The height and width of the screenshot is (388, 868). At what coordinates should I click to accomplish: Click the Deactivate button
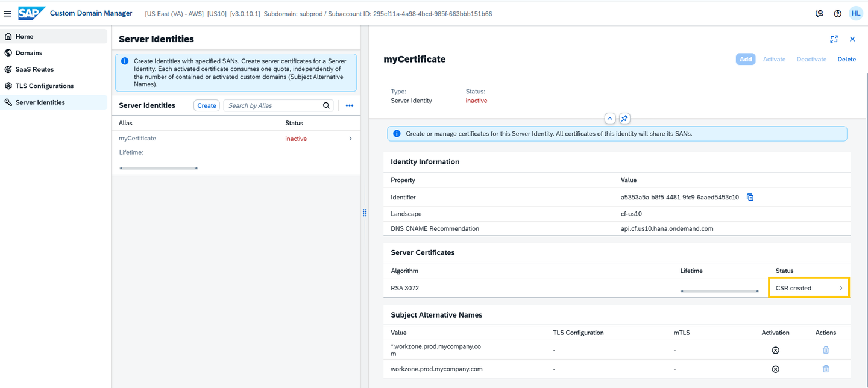(x=811, y=59)
